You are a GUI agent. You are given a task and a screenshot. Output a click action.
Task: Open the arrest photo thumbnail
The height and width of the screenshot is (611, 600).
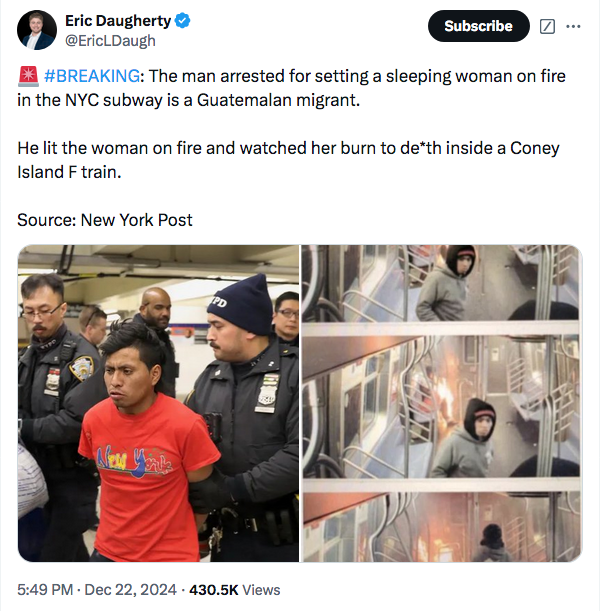coord(159,403)
